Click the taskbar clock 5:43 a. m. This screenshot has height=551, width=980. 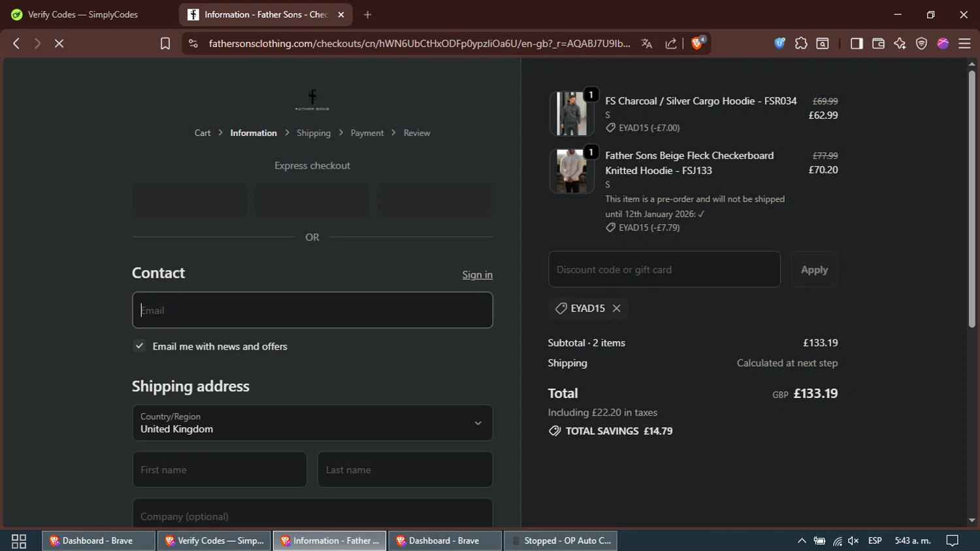[x=913, y=541]
